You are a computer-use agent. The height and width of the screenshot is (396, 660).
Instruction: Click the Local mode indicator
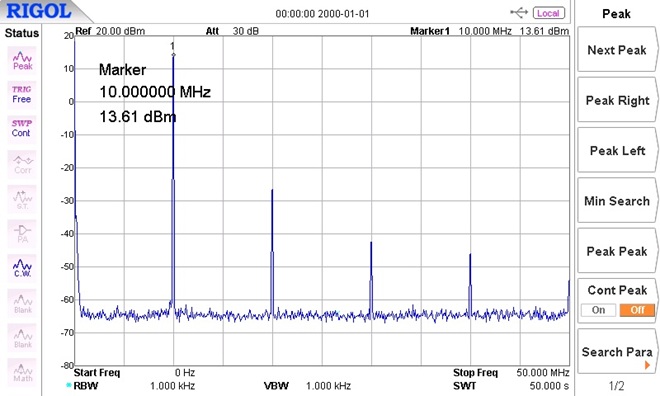coord(548,13)
